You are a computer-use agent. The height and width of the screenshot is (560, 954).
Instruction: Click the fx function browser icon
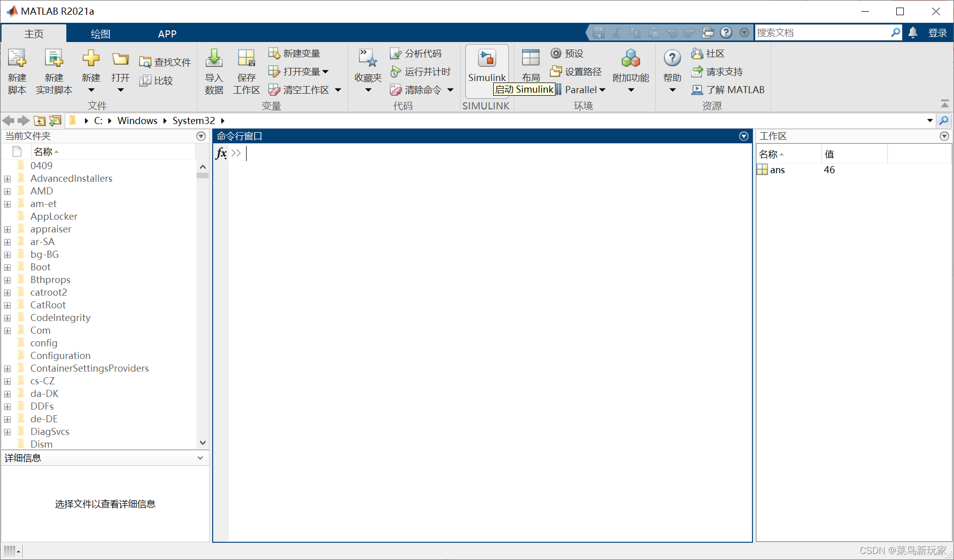coord(221,153)
